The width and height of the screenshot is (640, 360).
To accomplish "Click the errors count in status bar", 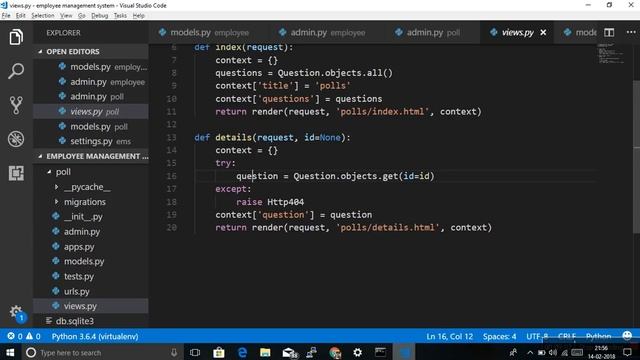I will click(15, 336).
